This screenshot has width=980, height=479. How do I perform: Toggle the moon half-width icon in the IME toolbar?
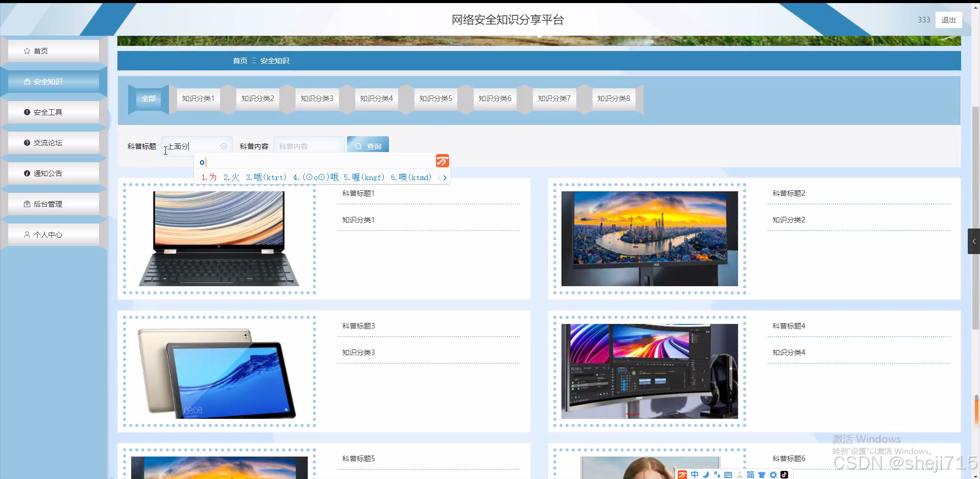point(706,475)
